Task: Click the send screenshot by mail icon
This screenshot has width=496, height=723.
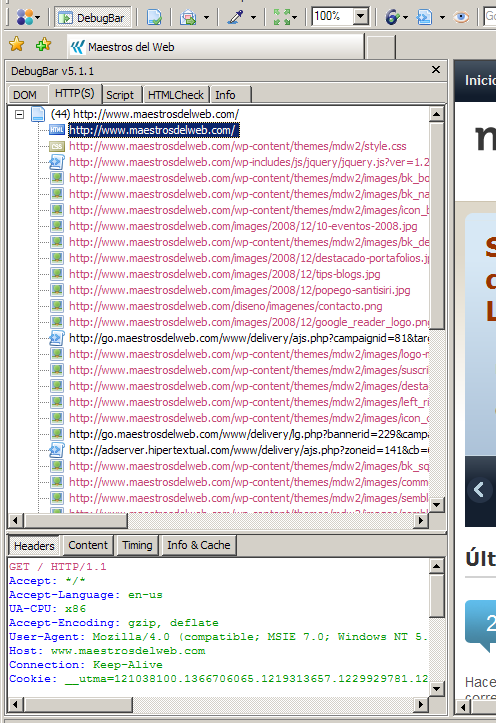Action: [x=188, y=18]
